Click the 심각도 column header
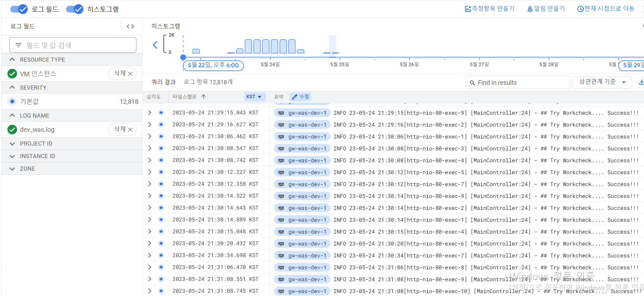The width and height of the screenshot is (644, 296). (154, 97)
